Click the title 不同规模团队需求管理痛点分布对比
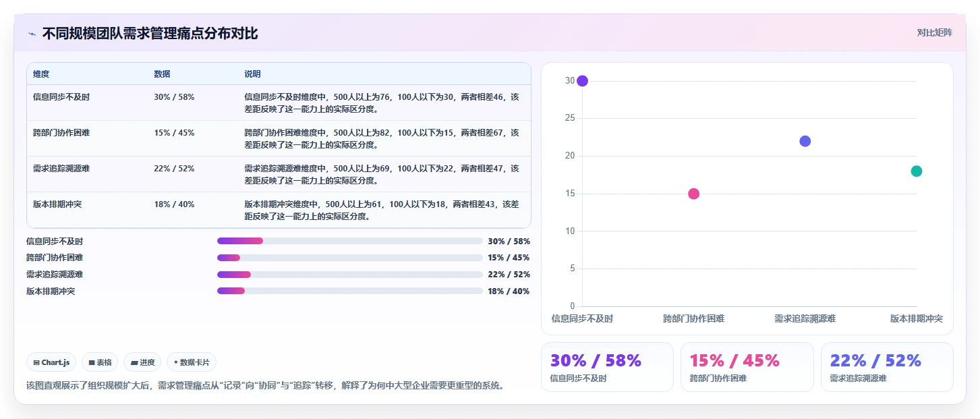 (150, 34)
